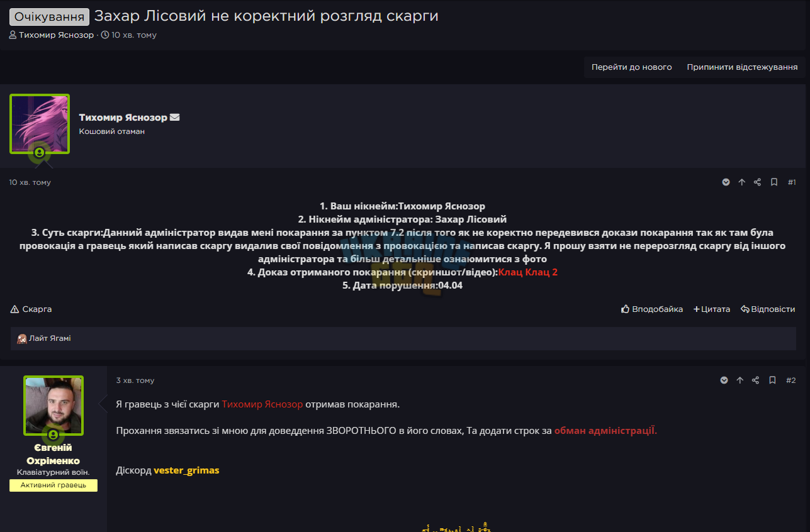Image resolution: width=810 pixels, height=532 pixels.
Task: Click обман адміністрації red text
Action: [605, 431]
